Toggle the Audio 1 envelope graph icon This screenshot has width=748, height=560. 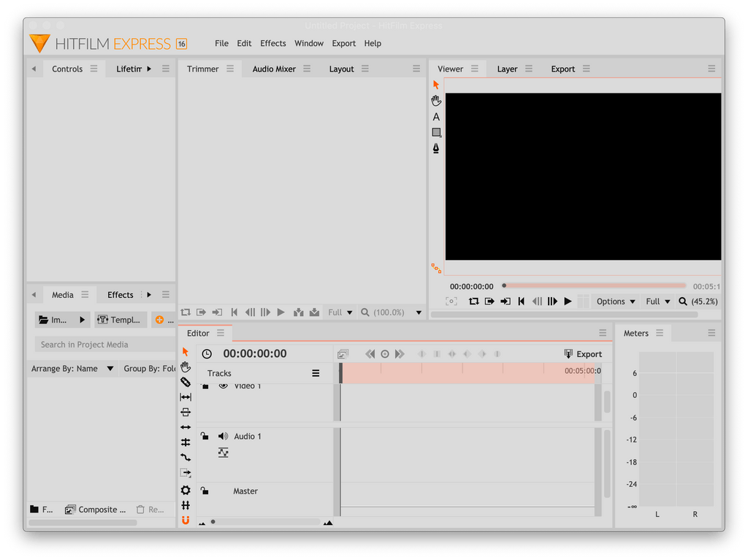(x=224, y=452)
